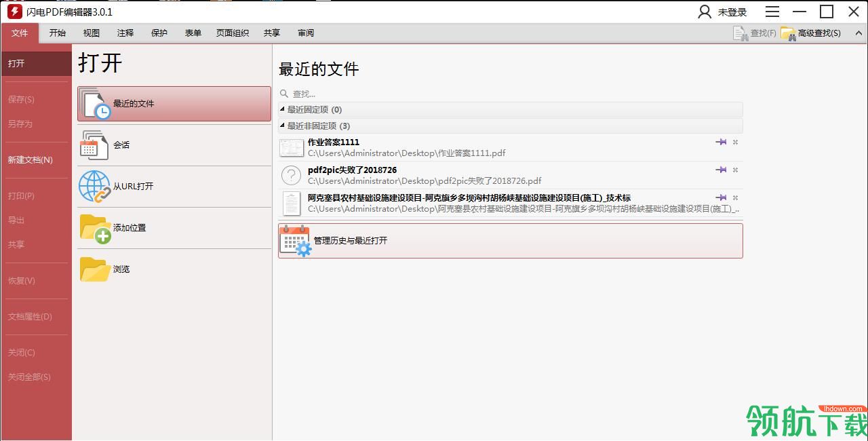
Task: Click the 闪电PDF编辑器 lightning app logo
Action: (14, 12)
